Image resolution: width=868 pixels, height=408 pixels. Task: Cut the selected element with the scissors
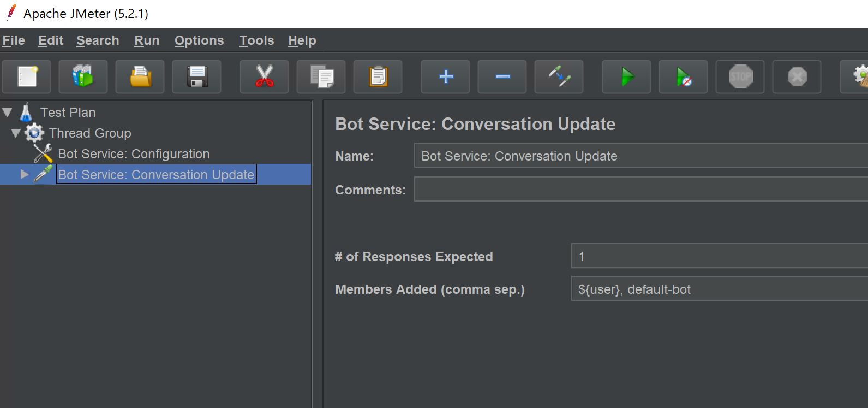coord(265,77)
